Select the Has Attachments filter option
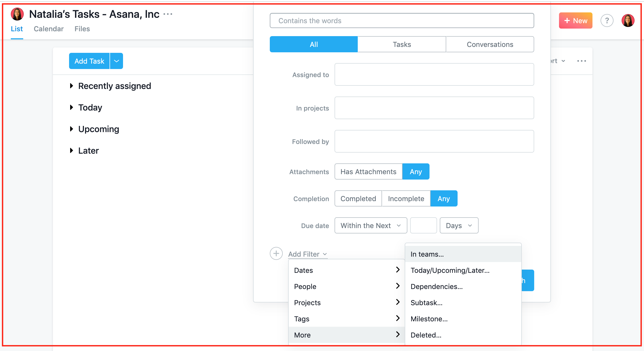The height and width of the screenshot is (351, 644). (368, 171)
